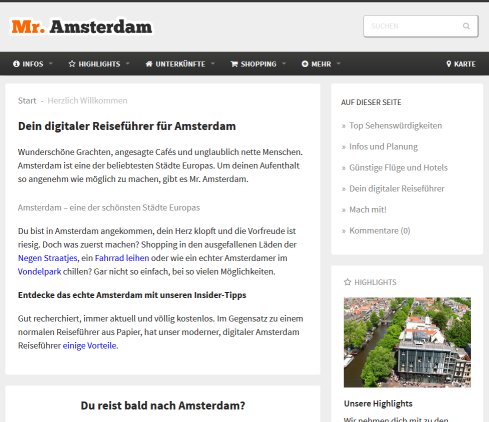Jump to Mach mit! section
This screenshot has height=422, width=489.
[x=368, y=210]
